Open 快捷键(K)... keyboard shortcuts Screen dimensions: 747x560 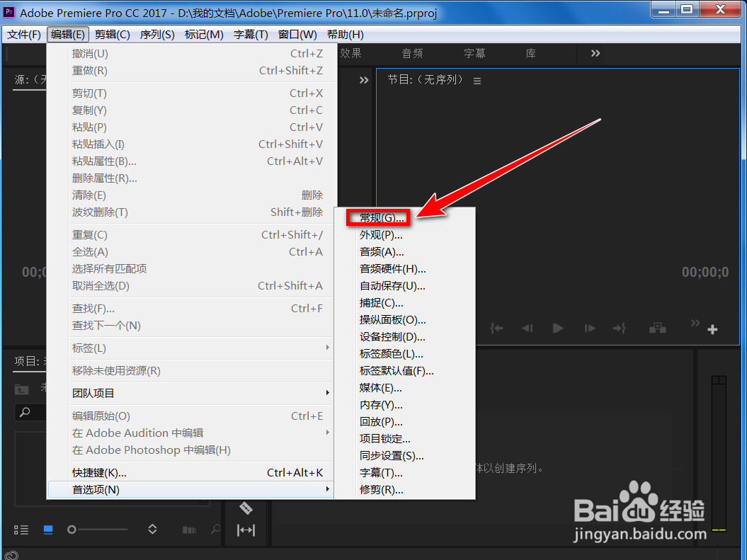(191, 473)
